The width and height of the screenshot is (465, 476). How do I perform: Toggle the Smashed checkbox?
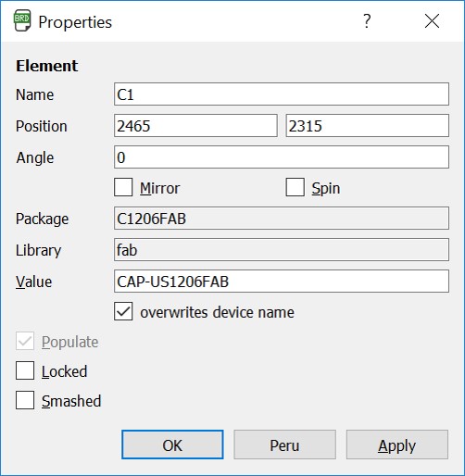pos(25,400)
